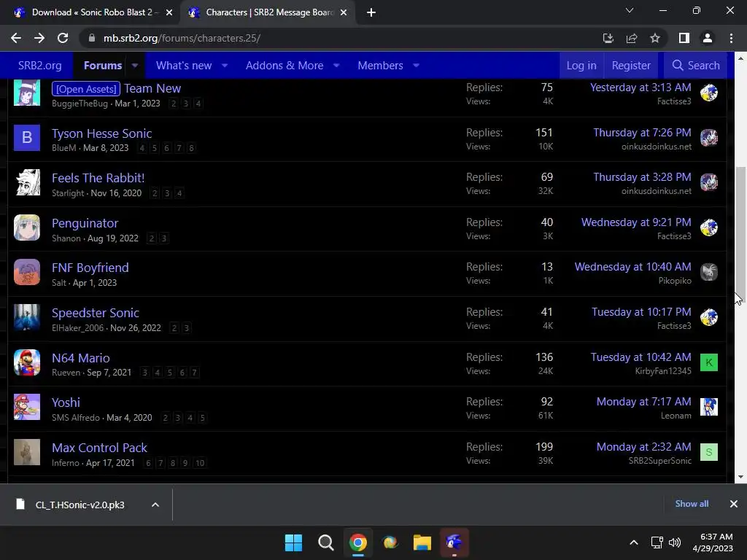Jump to latest post Thursday at 7:26 PM

pyautogui.click(x=642, y=133)
